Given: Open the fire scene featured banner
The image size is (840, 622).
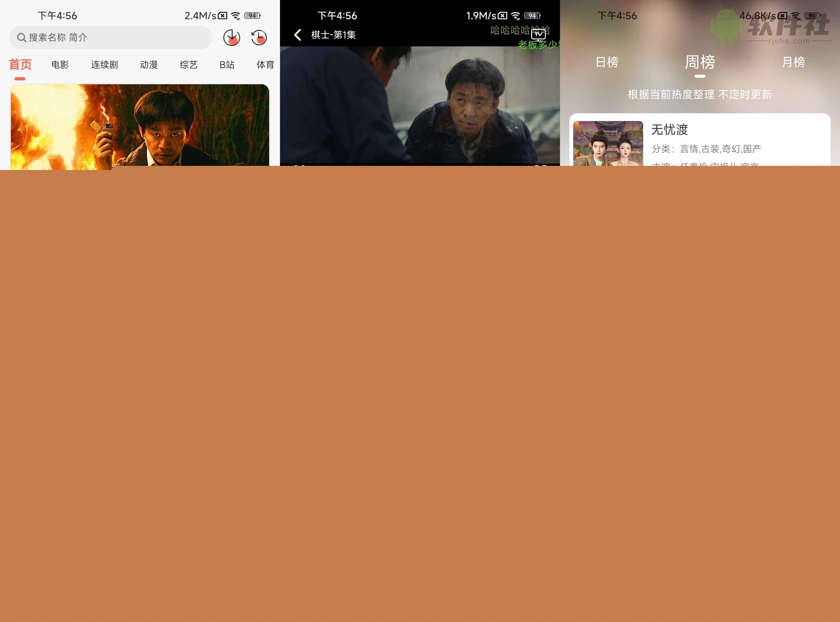Looking at the screenshot, I should [140, 125].
